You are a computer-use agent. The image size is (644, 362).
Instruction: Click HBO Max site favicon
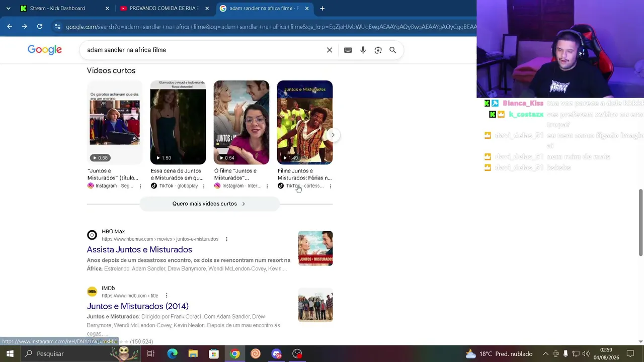(x=92, y=235)
